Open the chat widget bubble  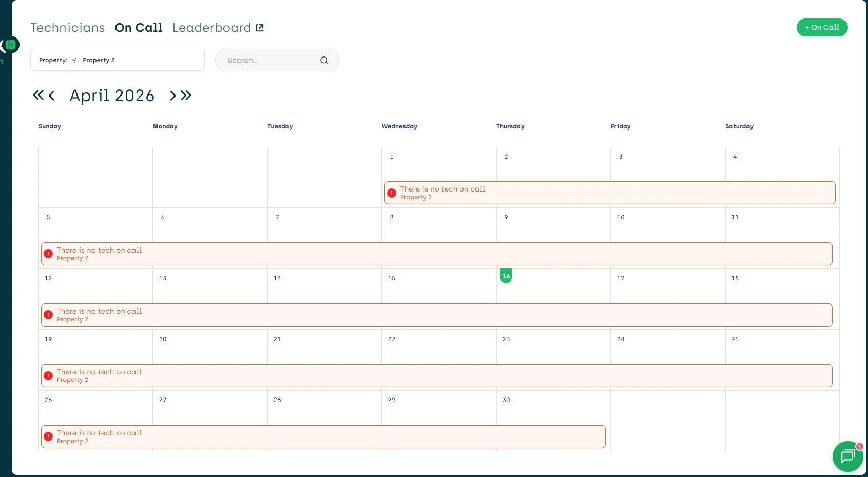847,456
